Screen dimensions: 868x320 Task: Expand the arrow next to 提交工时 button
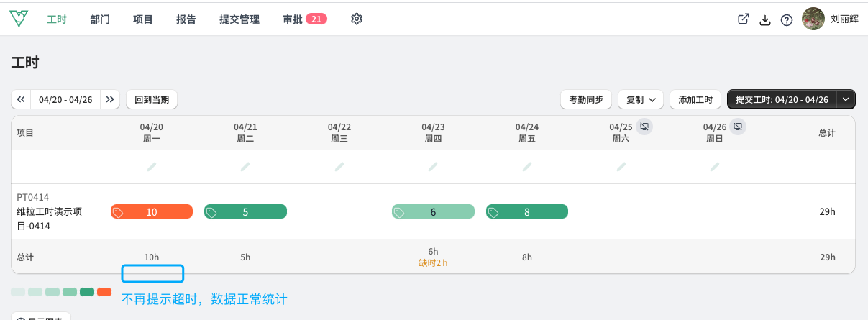pos(846,99)
